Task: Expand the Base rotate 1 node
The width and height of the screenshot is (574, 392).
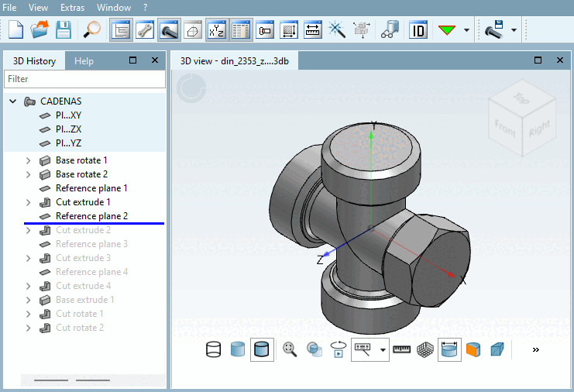Action: point(29,160)
